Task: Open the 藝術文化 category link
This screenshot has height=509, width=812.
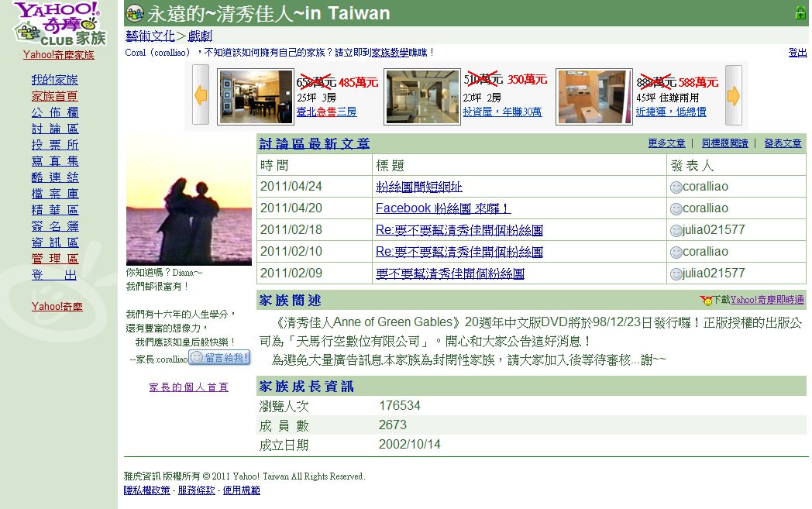Action: [150, 36]
